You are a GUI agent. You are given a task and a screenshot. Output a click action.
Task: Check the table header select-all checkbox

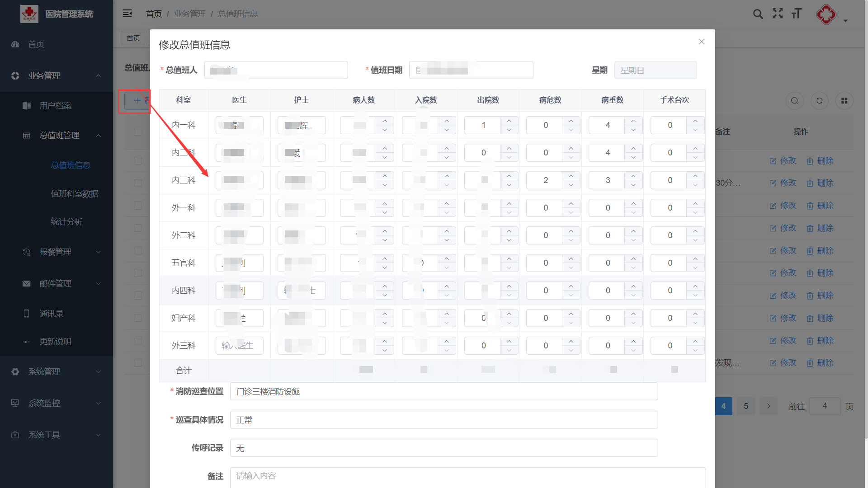[x=138, y=131]
